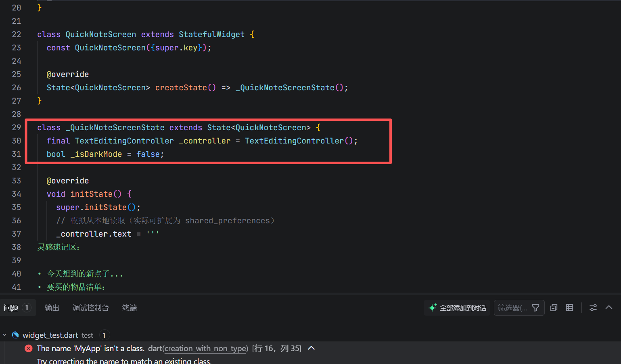Collapse the error details chevron after 列 35]

[x=311, y=348]
